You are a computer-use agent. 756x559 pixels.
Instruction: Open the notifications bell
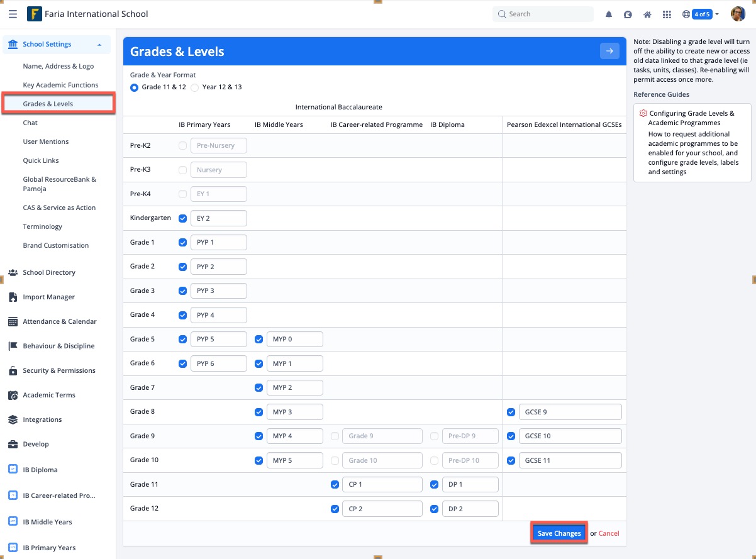[609, 14]
